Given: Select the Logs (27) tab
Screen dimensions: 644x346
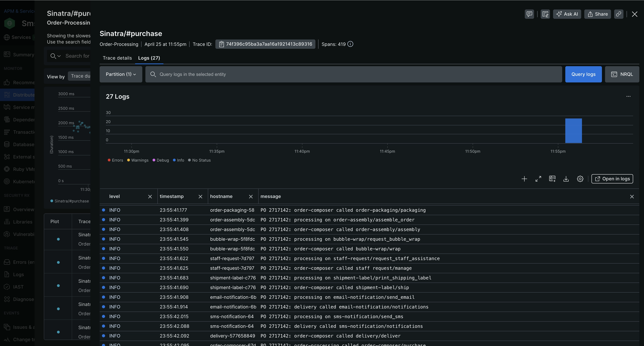Looking at the screenshot, I should point(149,58).
